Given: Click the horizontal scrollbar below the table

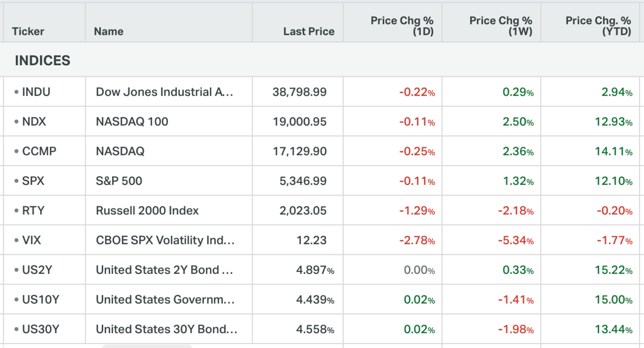Looking at the screenshot, I should coord(147,346).
